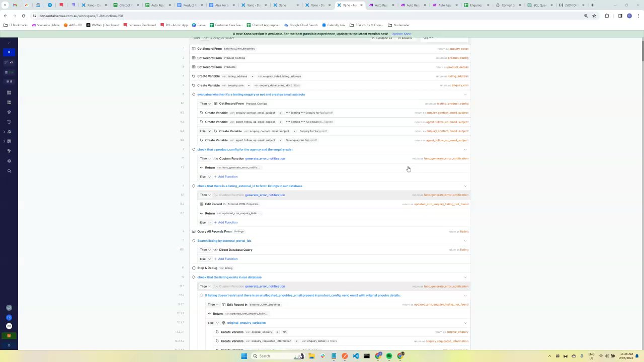Open the Calendly Link bookmark
This screenshot has height=362, width=644.
coord(333,25)
